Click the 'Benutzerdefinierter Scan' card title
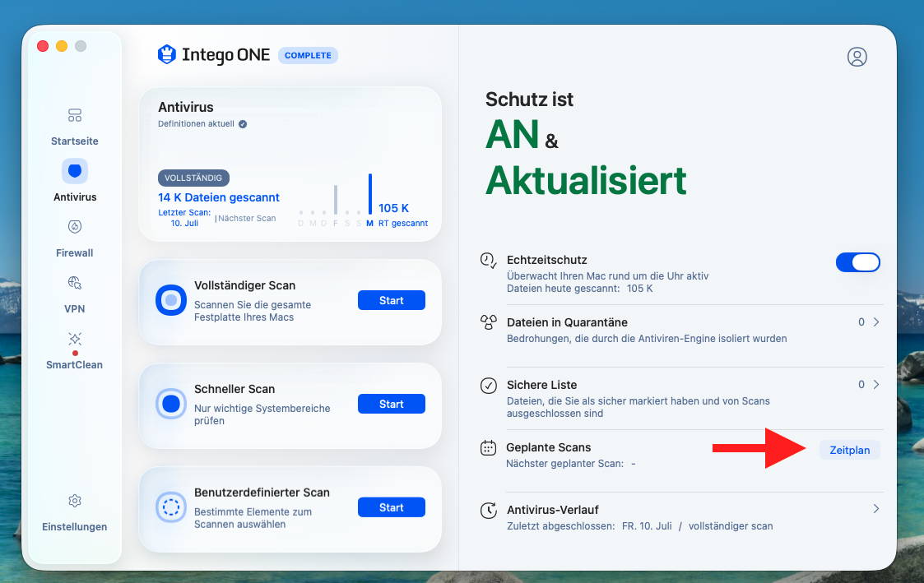Image resolution: width=924 pixels, height=583 pixels. (x=262, y=493)
